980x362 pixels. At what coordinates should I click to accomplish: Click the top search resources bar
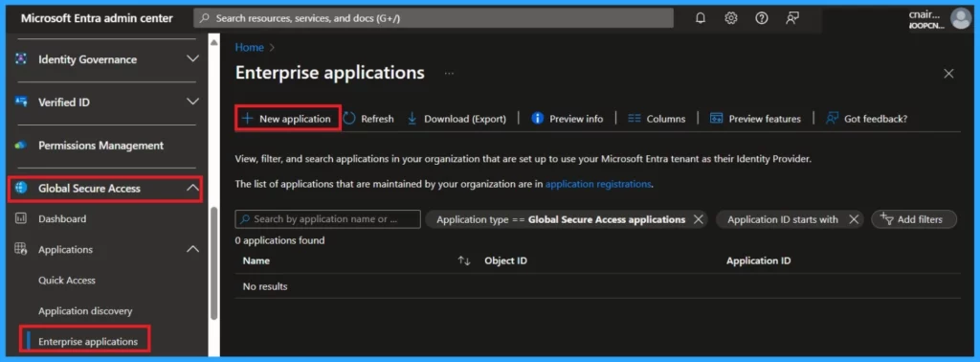pos(434,18)
